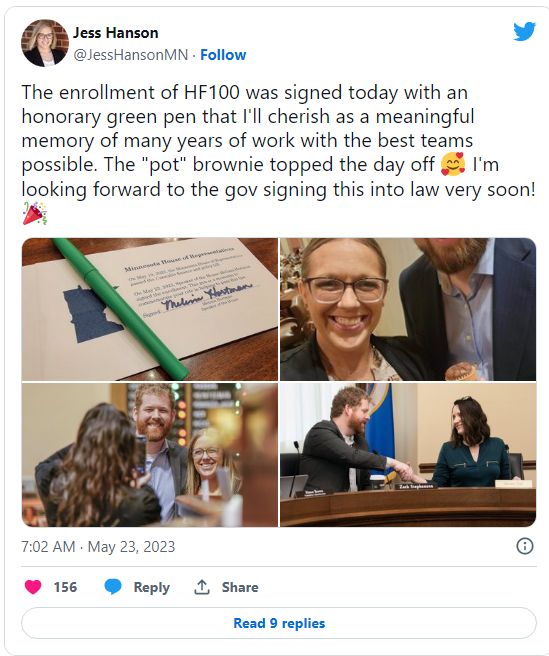Click the share upload arrow icon
This screenshot has width=549, height=656.
click(202, 587)
